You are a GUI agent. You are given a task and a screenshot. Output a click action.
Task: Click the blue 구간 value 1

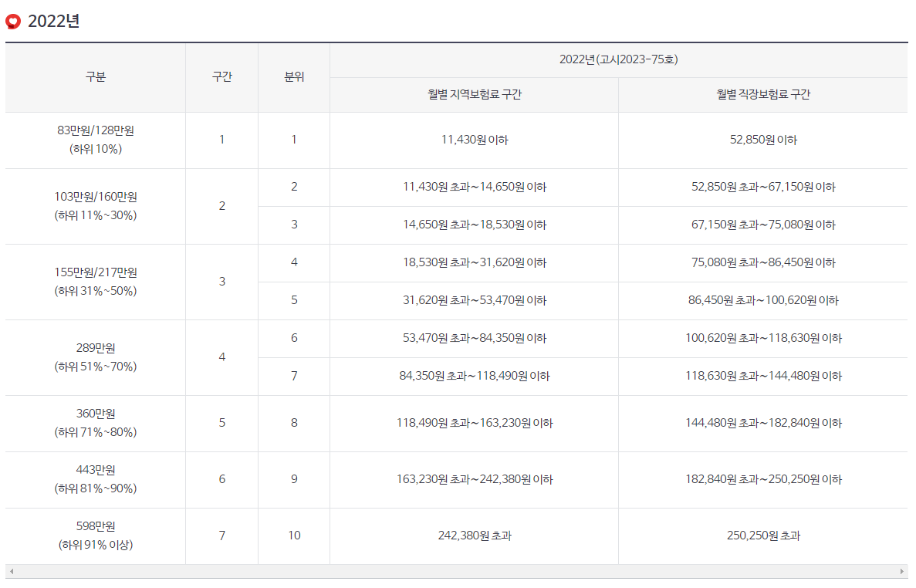coord(221,140)
